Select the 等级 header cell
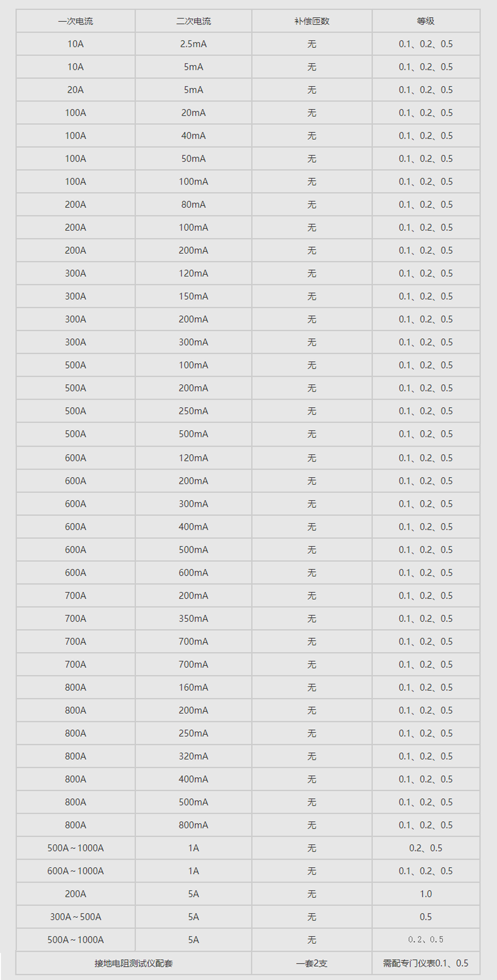The image size is (497, 980). click(426, 21)
